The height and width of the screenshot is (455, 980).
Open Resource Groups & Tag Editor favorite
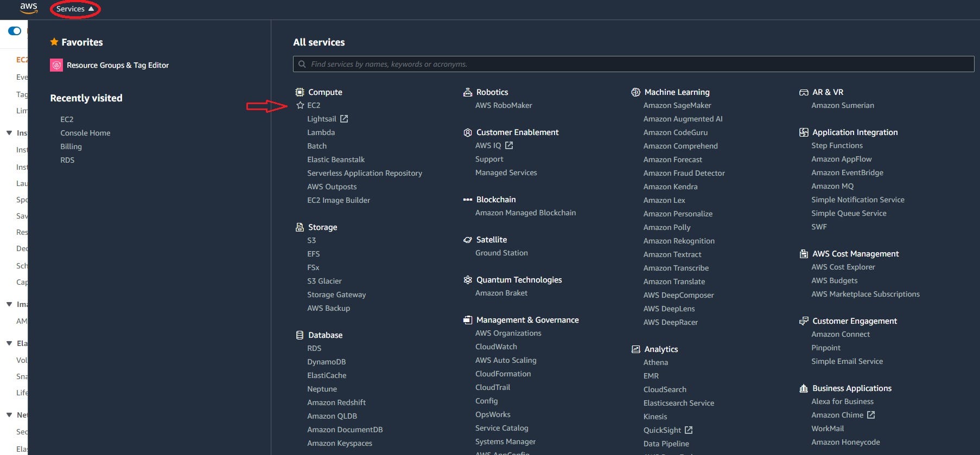118,65
